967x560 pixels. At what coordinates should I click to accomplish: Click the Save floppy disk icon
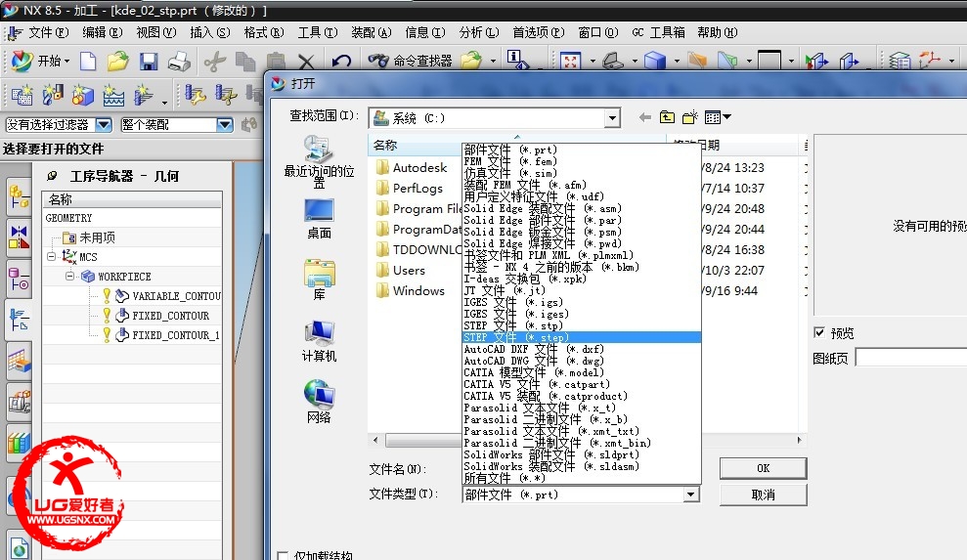pyautogui.click(x=149, y=61)
